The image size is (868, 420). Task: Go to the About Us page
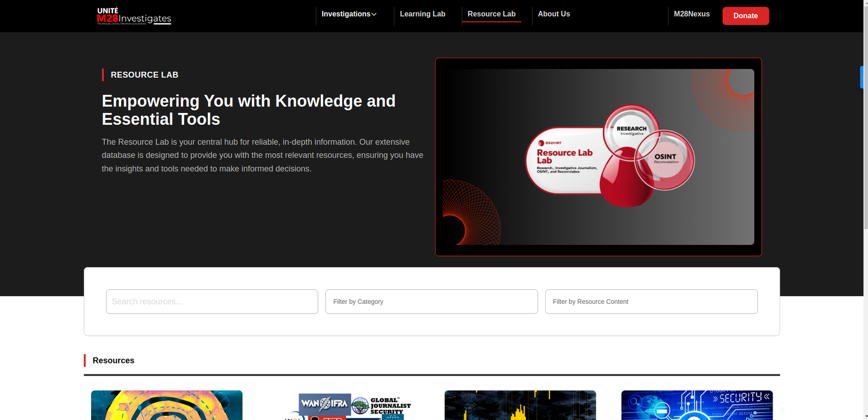553,14
